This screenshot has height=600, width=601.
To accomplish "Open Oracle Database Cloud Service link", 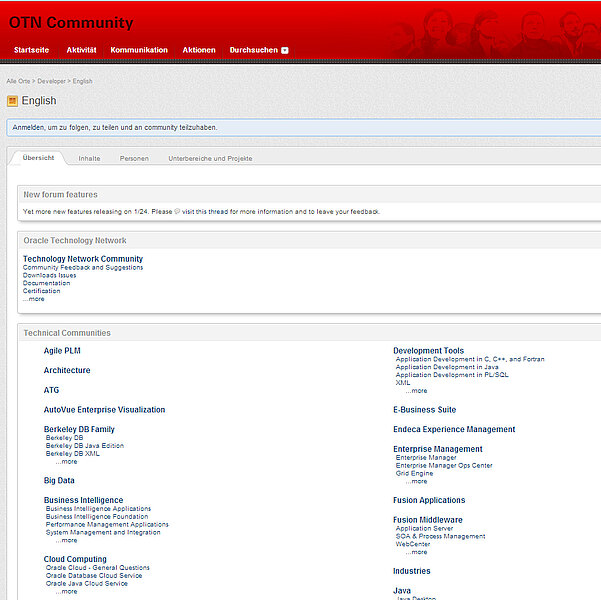I will pyautogui.click(x=94, y=576).
